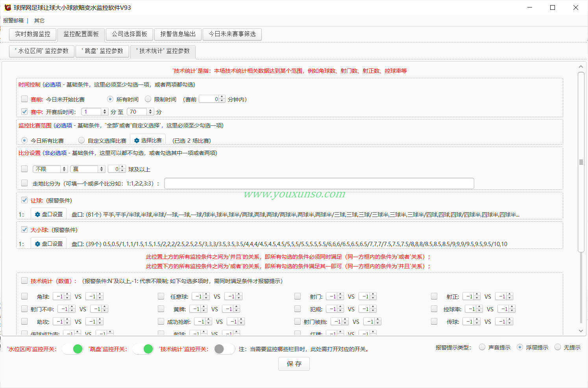Open 大小球 盘口设置 button
Screen dimensions: 588x388
(x=49, y=244)
